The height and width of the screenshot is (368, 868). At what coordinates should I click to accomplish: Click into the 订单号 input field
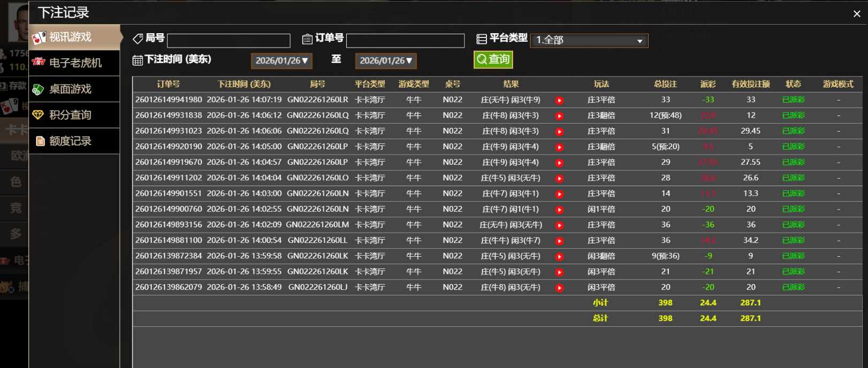click(x=405, y=41)
